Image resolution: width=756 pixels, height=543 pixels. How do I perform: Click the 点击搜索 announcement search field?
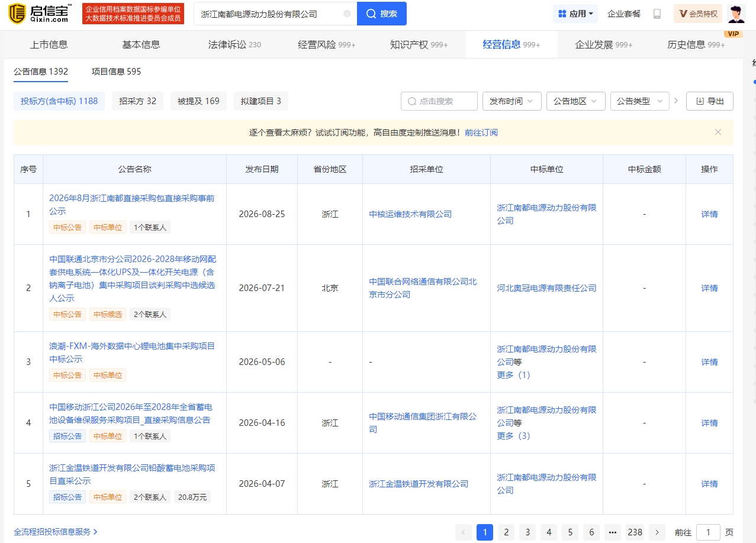[439, 101]
